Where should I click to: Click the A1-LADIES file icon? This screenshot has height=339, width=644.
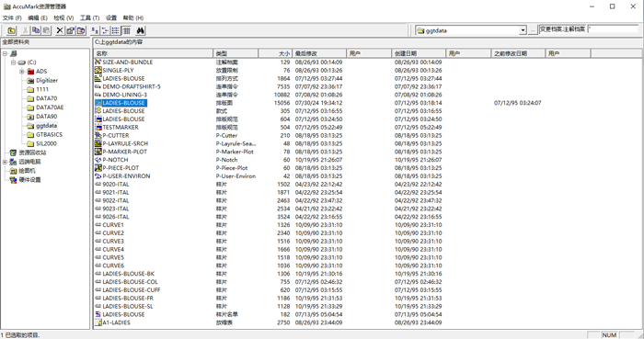(x=98, y=322)
